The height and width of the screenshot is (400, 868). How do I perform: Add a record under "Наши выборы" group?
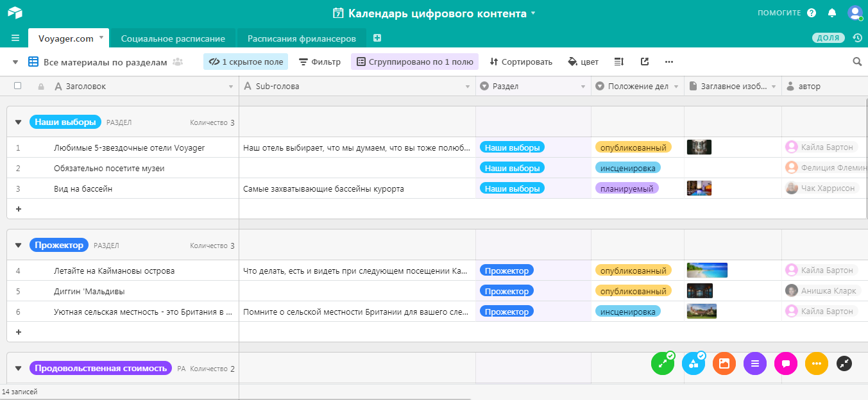[18, 208]
